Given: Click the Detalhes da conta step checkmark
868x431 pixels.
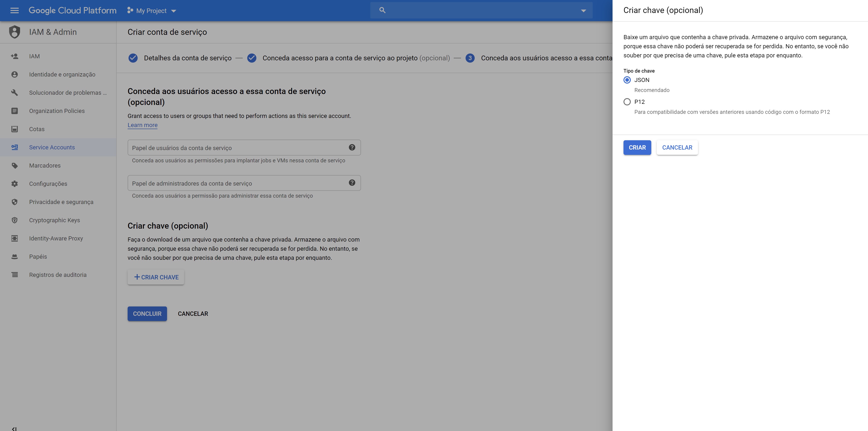Looking at the screenshot, I should tap(133, 58).
